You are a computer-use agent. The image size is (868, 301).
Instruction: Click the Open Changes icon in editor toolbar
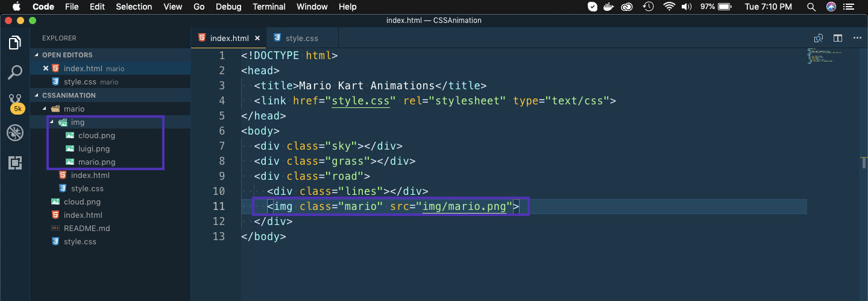click(x=818, y=38)
